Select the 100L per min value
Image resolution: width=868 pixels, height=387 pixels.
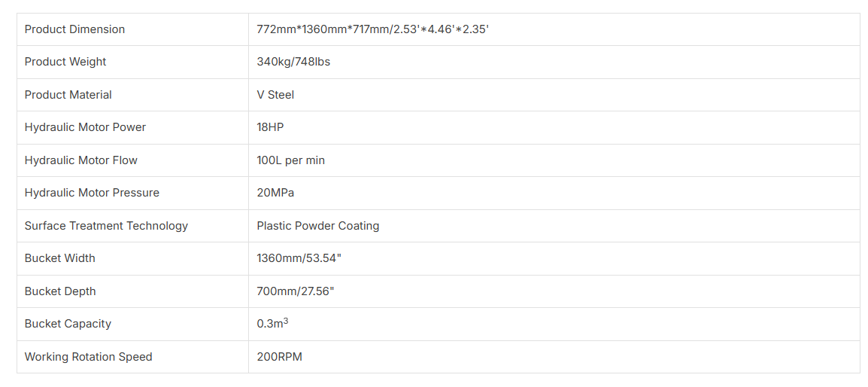click(290, 160)
